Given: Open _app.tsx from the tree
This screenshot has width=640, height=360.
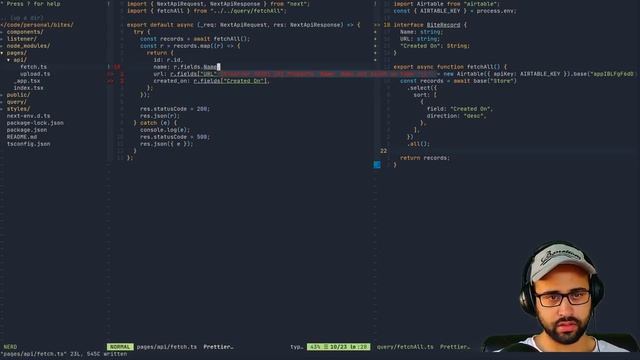Looking at the screenshot, I should coord(27,81).
